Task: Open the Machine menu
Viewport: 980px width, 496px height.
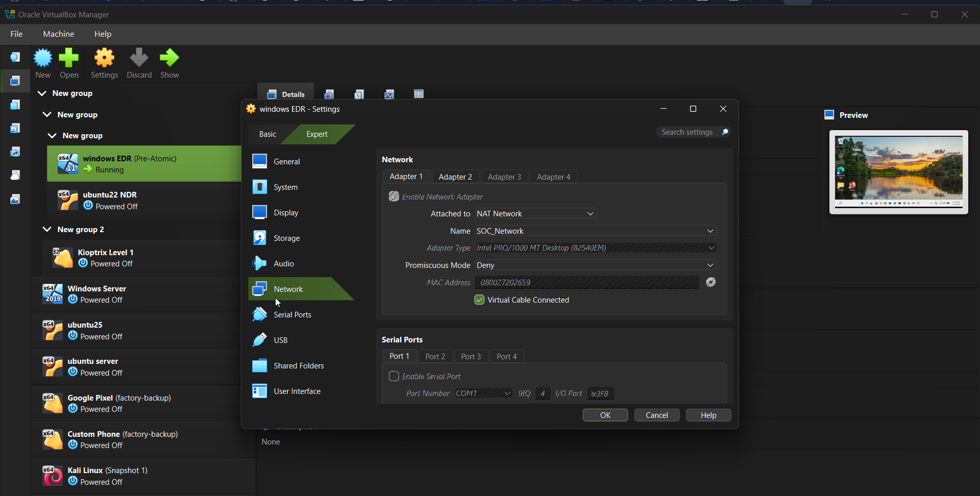Action: [x=59, y=34]
